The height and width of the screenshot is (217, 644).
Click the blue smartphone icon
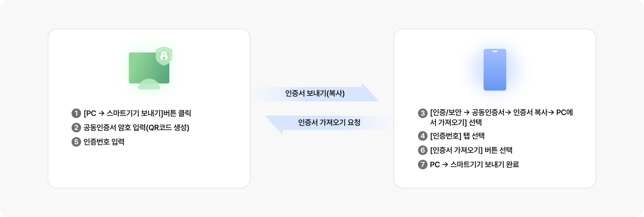click(495, 70)
